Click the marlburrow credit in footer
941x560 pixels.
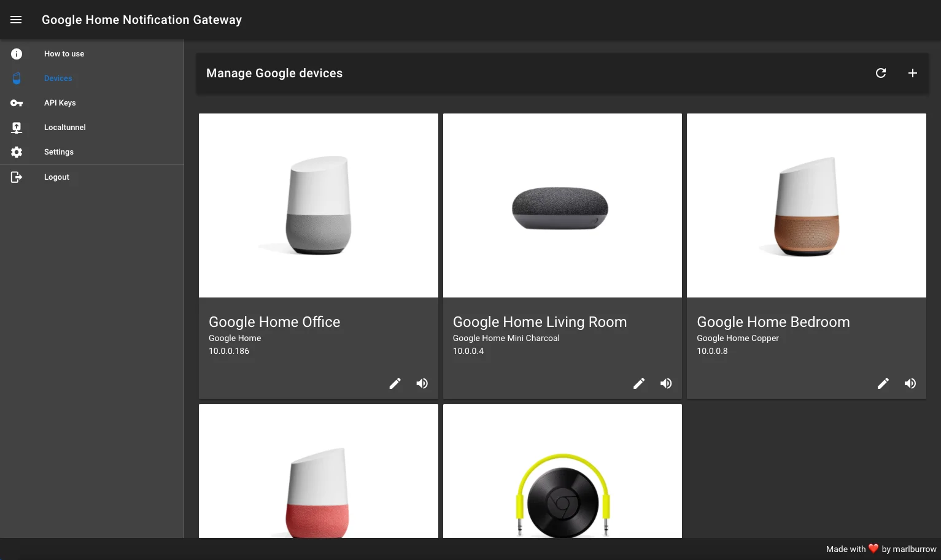coord(909,549)
